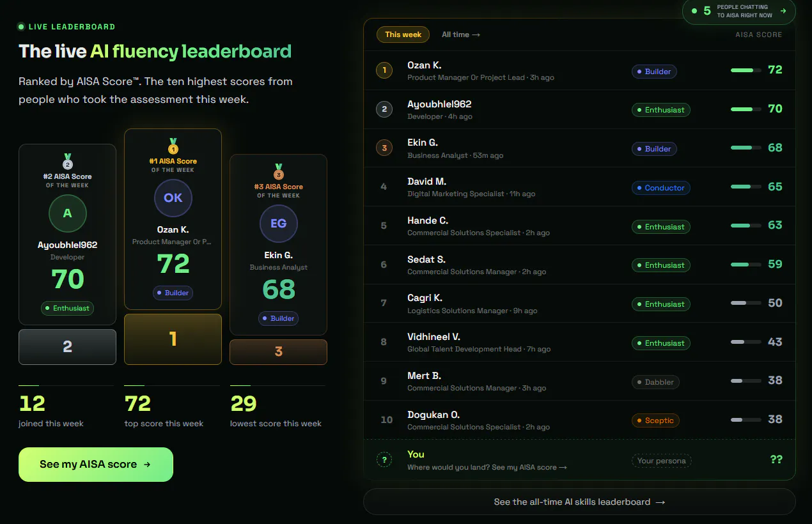Click Ozan K.'s score progress bar
The width and height of the screenshot is (812, 524).
click(746, 70)
